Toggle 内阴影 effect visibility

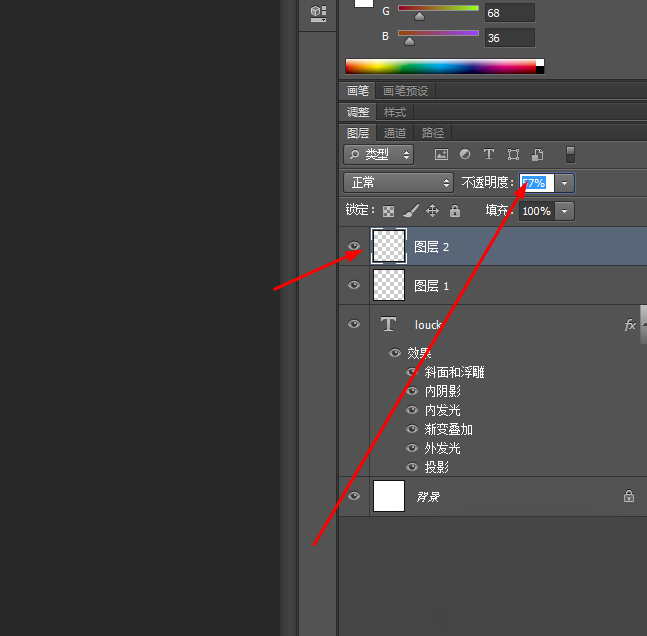412,391
